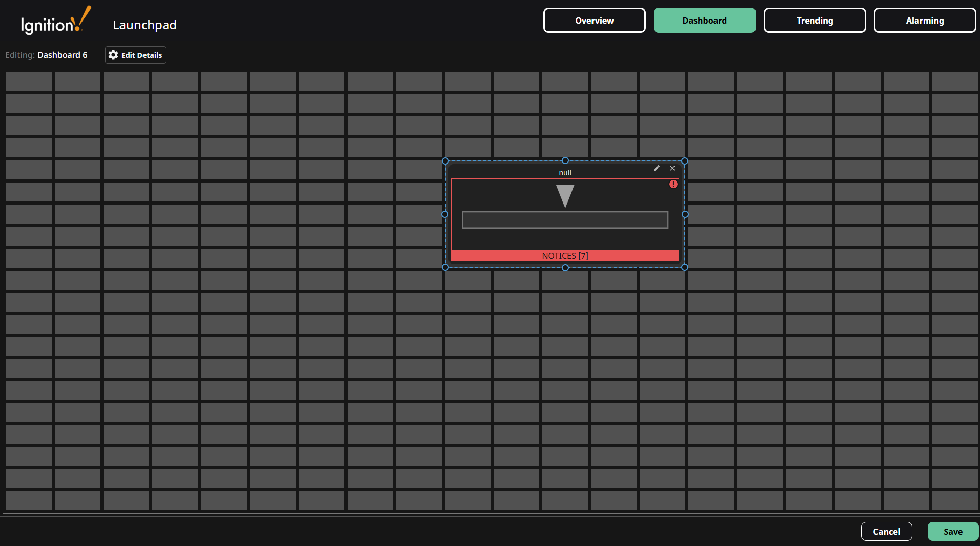Image resolution: width=980 pixels, height=546 pixels.
Task: Select the highlighted Dashboard tab
Action: click(x=705, y=20)
